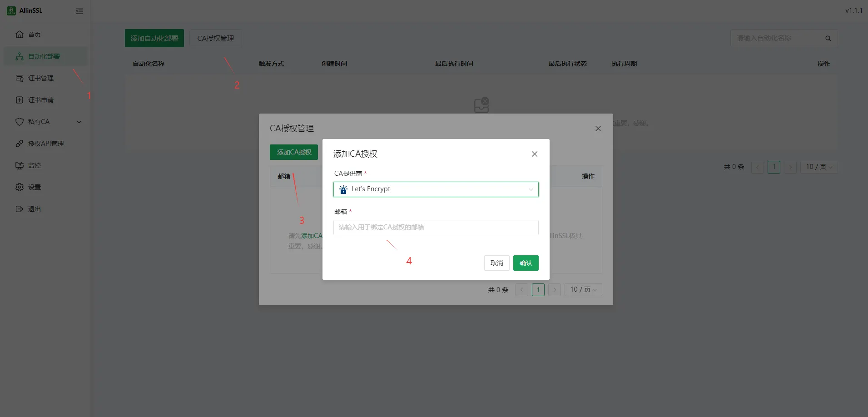
Task: Open the page size dropdown in CA dialog
Action: 583,290
